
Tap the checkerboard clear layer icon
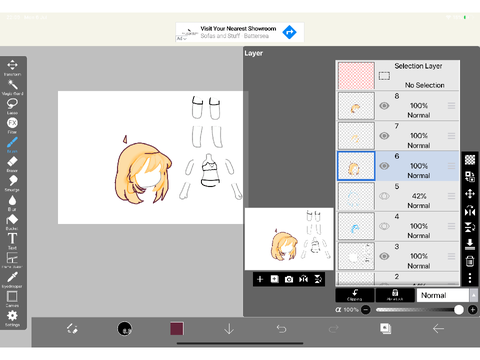pos(470,160)
